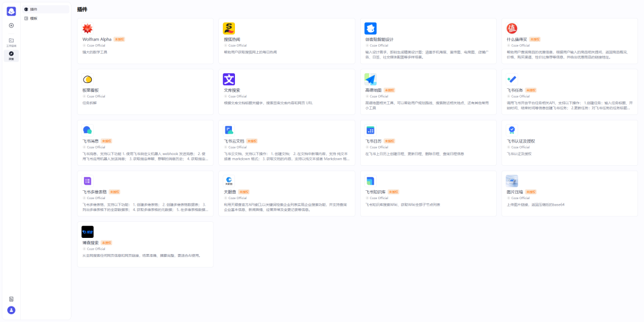The image size is (644, 322).
Task: Click the 创客贴智能设计 blue icon
Action: [370, 29]
